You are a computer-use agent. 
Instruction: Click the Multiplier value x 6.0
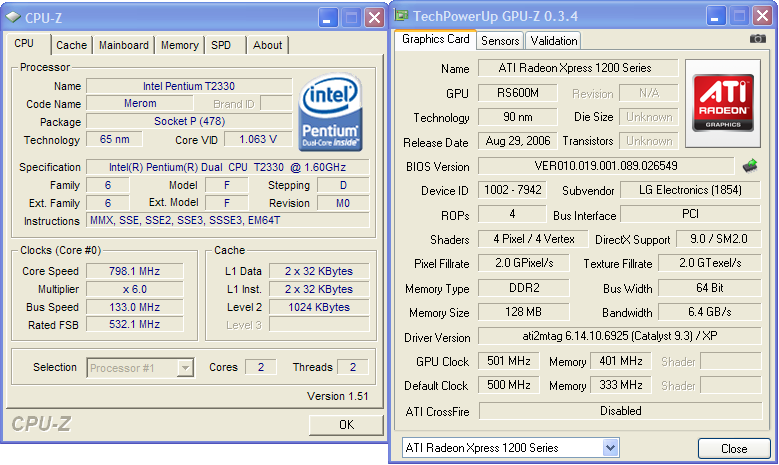pos(135,289)
